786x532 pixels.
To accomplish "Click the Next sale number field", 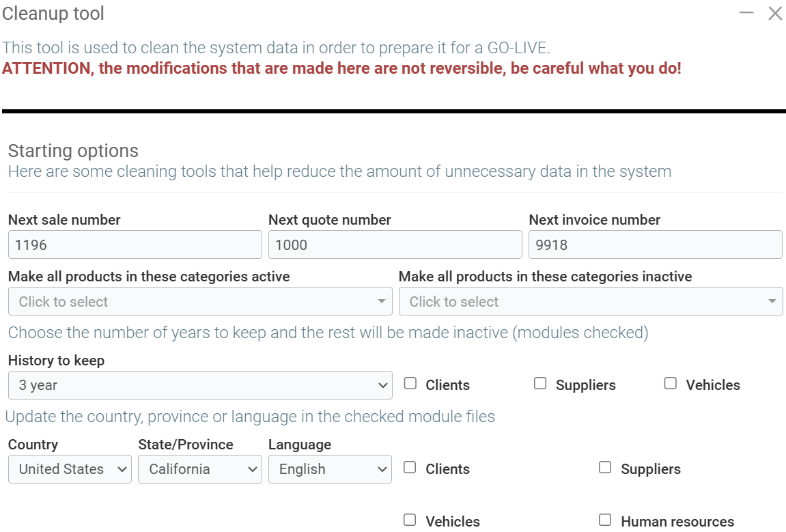I will [x=135, y=244].
